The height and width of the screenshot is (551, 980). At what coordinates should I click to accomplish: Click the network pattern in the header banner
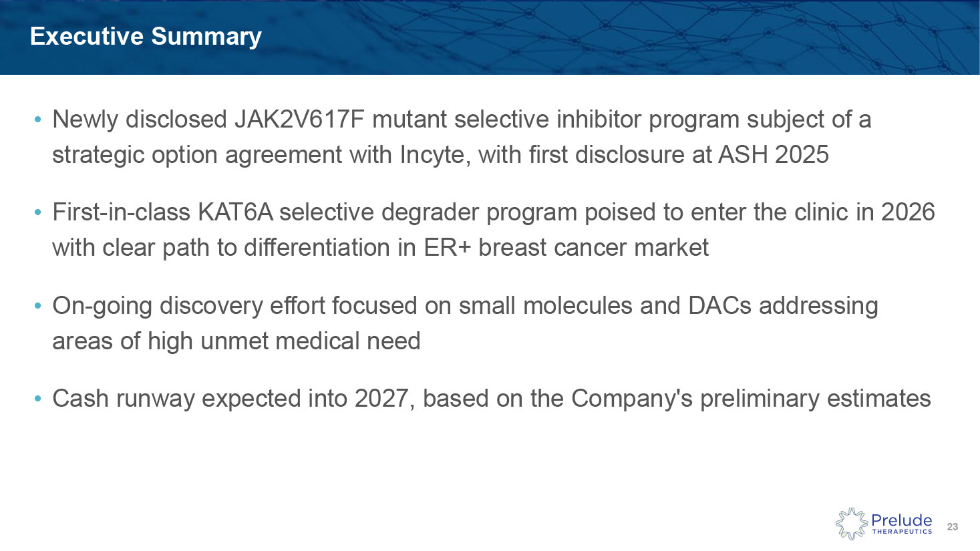tap(668, 37)
